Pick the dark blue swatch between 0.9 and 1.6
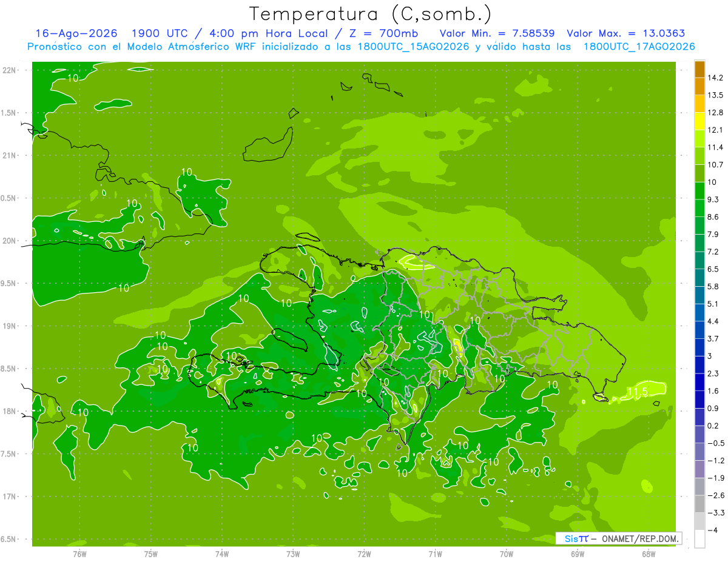Screen dimensions: 728x562 pyautogui.click(x=699, y=400)
